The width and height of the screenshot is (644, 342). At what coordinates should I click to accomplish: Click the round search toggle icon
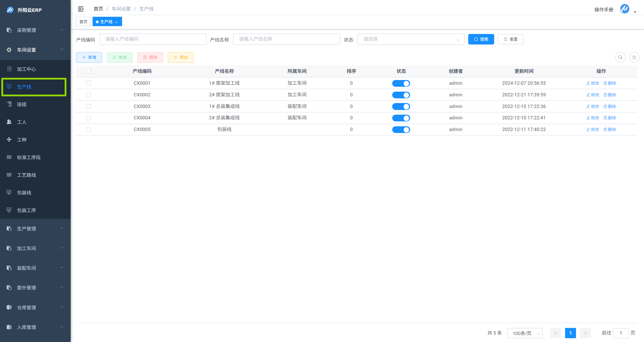(x=620, y=57)
